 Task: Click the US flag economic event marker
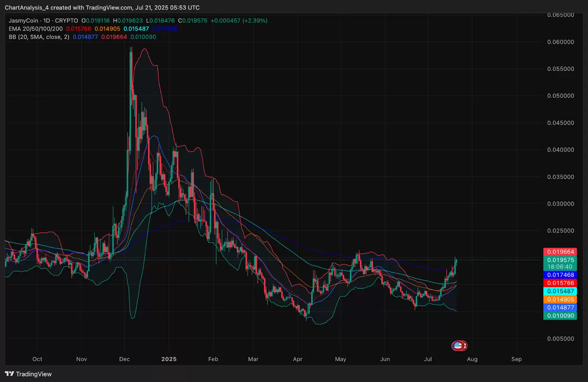(459, 346)
